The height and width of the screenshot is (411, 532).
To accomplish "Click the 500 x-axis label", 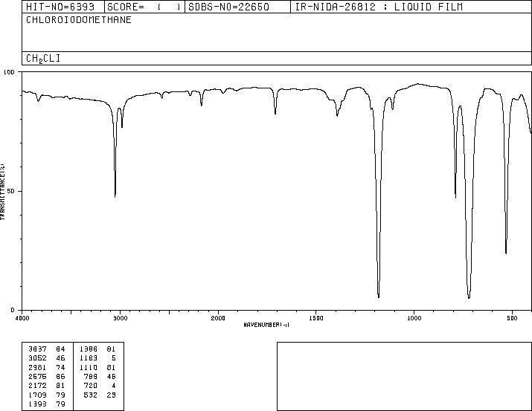I will pyautogui.click(x=512, y=318).
